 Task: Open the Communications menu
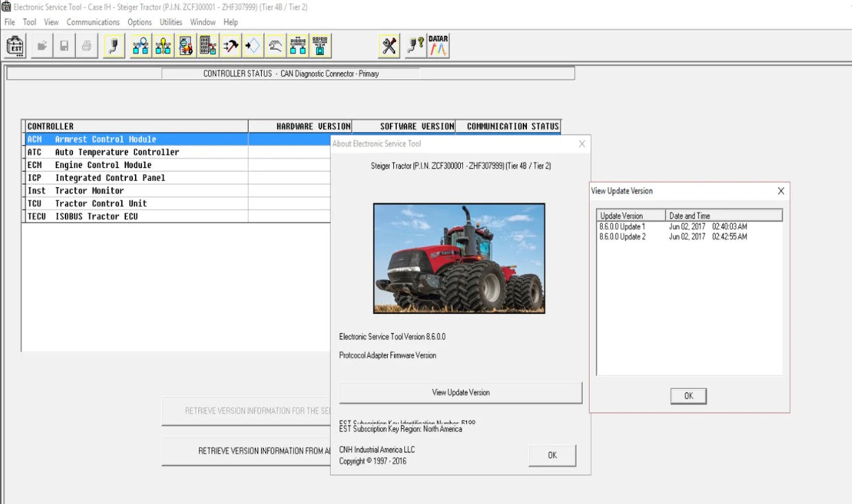(x=93, y=22)
